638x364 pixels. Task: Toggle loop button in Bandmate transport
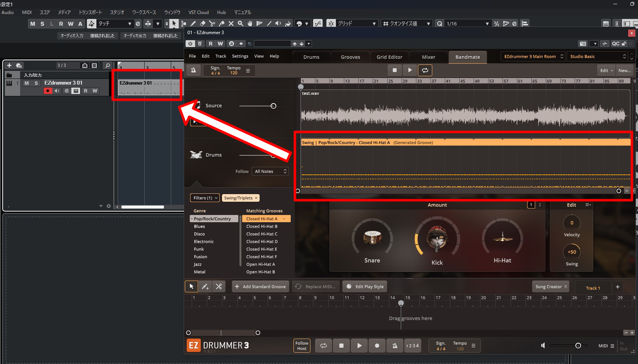pos(425,70)
